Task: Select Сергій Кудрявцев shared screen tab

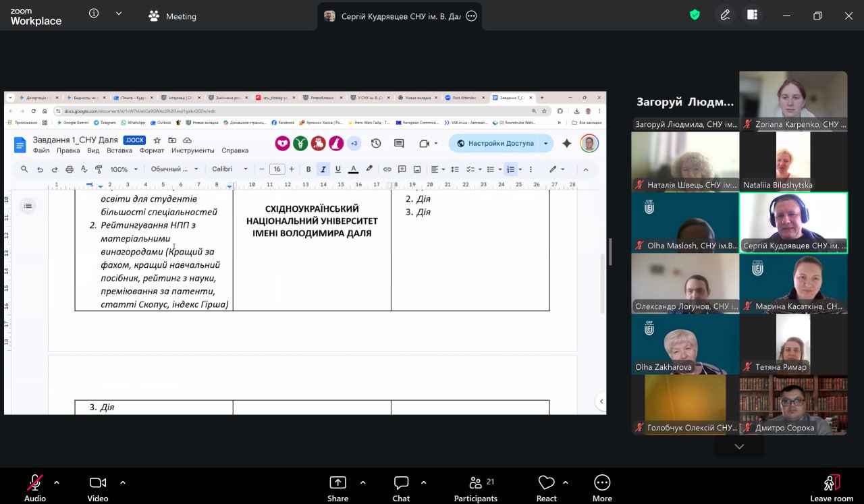Action: 394,16
